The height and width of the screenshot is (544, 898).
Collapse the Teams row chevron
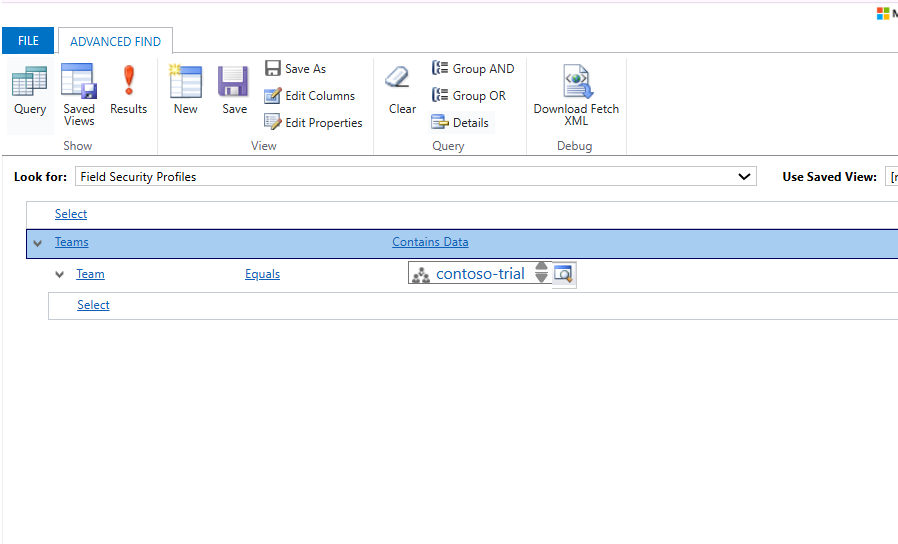[x=38, y=243]
